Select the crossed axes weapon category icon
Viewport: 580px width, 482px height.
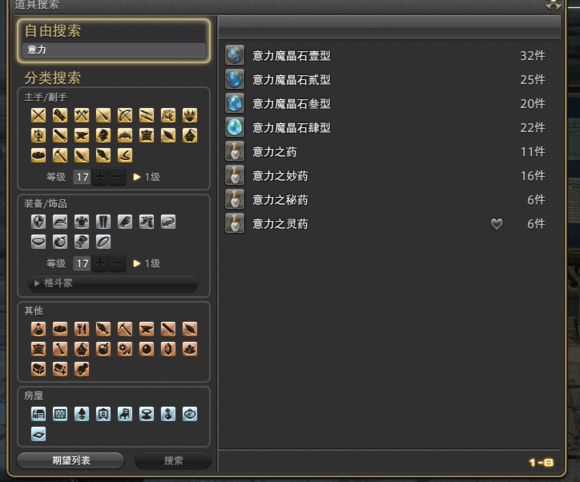[82, 115]
